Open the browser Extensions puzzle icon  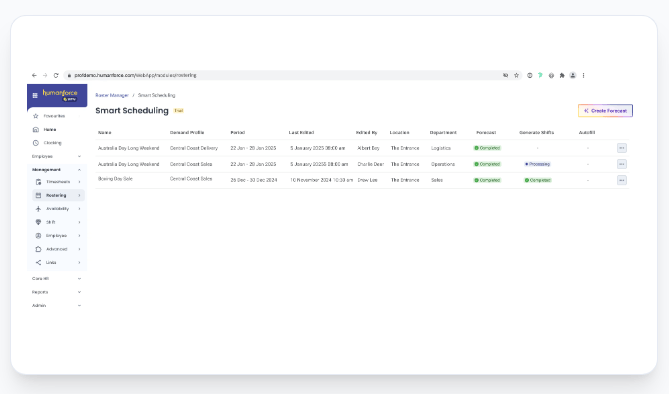tap(562, 75)
